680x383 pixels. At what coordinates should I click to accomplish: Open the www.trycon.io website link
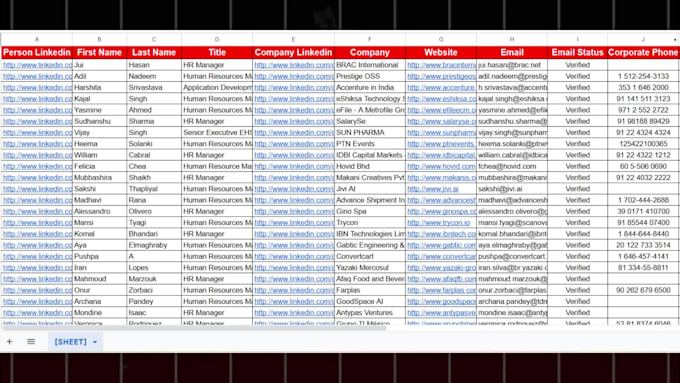pyautogui.click(x=438, y=223)
